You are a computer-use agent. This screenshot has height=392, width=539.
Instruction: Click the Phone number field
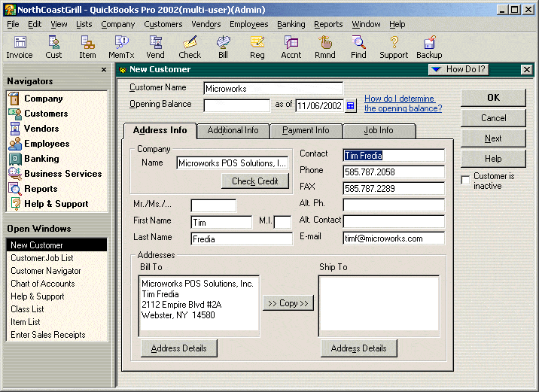[394, 172]
